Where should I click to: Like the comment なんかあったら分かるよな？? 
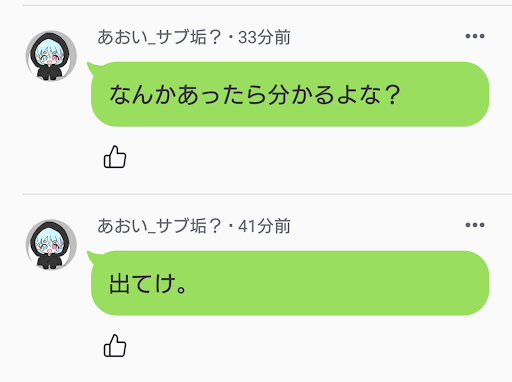(115, 157)
